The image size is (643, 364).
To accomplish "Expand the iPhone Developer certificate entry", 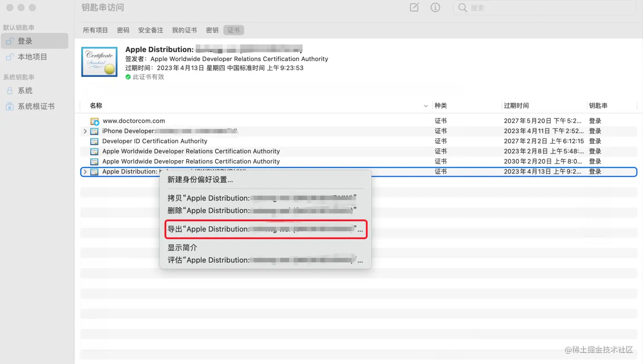I will coord(85,131).
